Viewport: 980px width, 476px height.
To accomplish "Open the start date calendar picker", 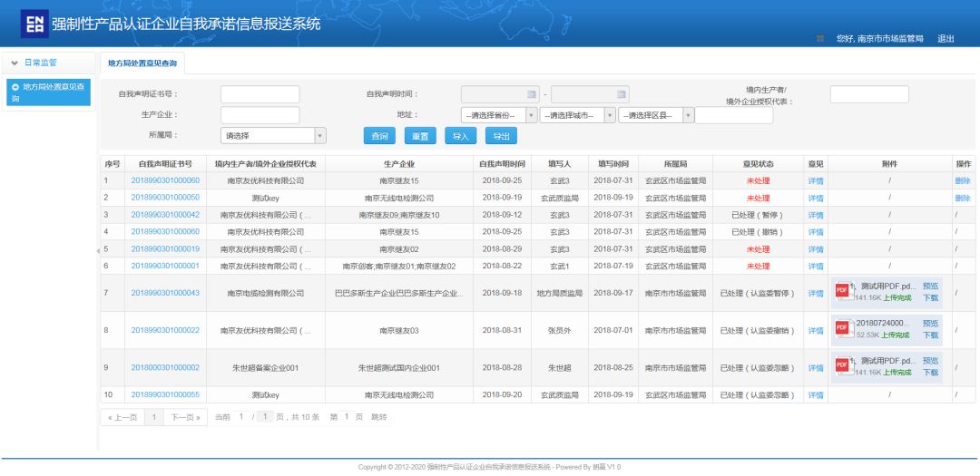I will 533,94.
